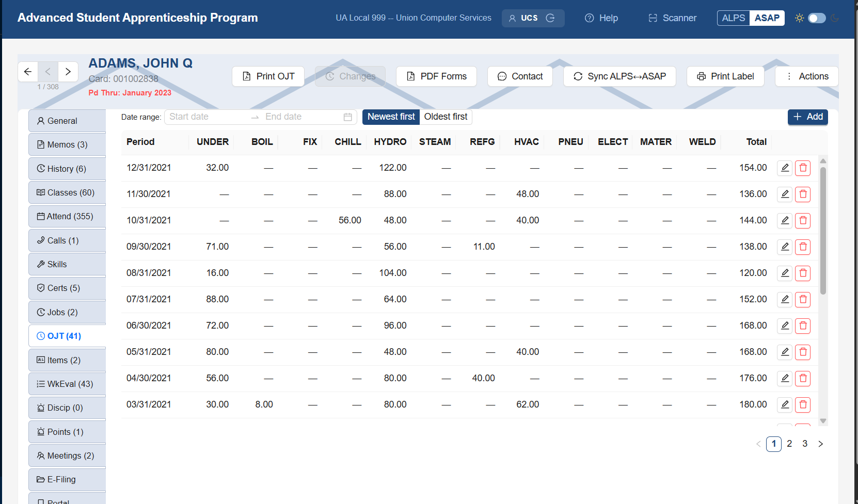Toggle dark mode switch
The width and height of the screenshot is (858, 504).
coord(817,18)
